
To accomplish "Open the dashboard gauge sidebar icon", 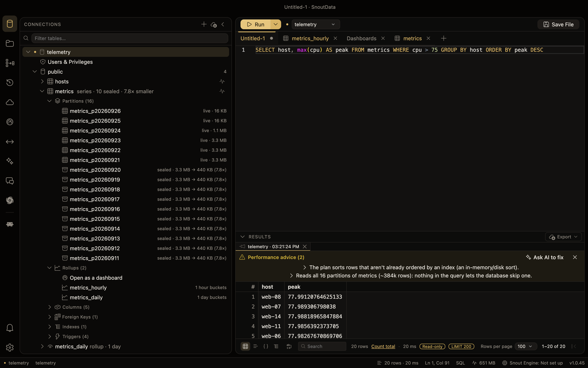I will [x=10, y=122].
